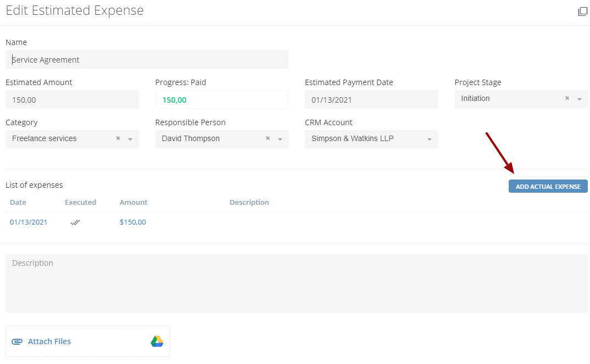Click the CRM Account label

pos(329,122)
